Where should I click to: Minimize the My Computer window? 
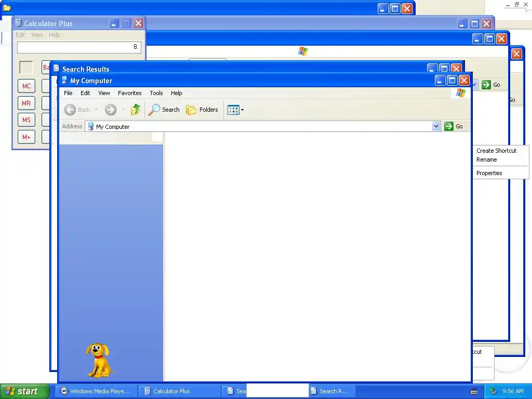440,81
